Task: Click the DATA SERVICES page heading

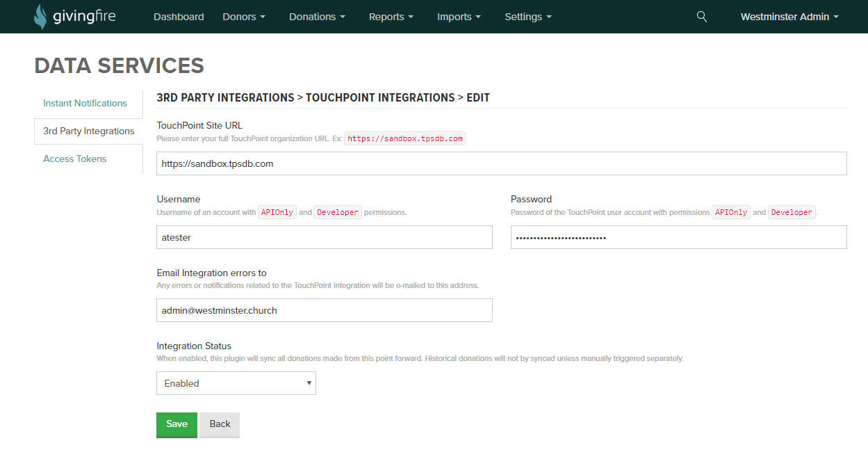Action: click(x=119, y=65)
